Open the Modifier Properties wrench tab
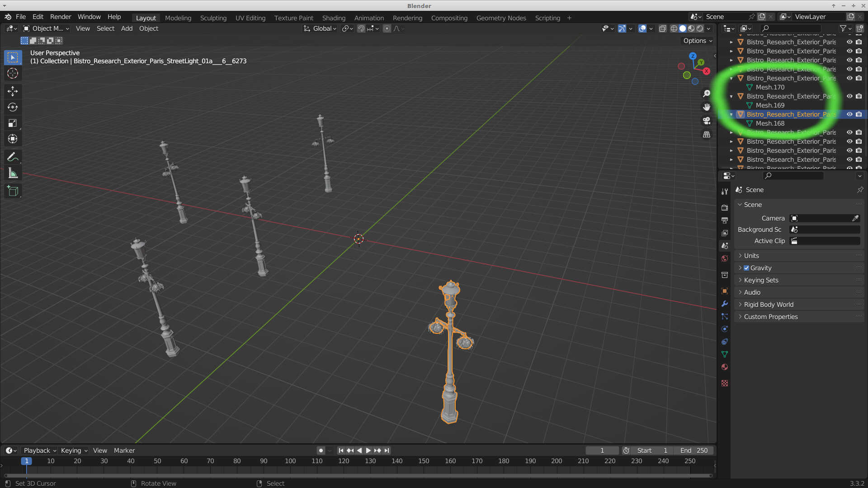Screen dimensions: 868x488 tap(725, 304)
